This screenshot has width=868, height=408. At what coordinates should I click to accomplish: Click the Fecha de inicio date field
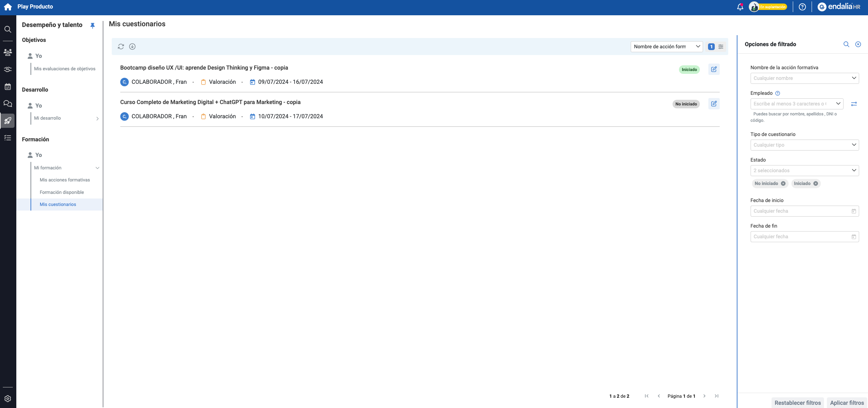coord(804,211)
